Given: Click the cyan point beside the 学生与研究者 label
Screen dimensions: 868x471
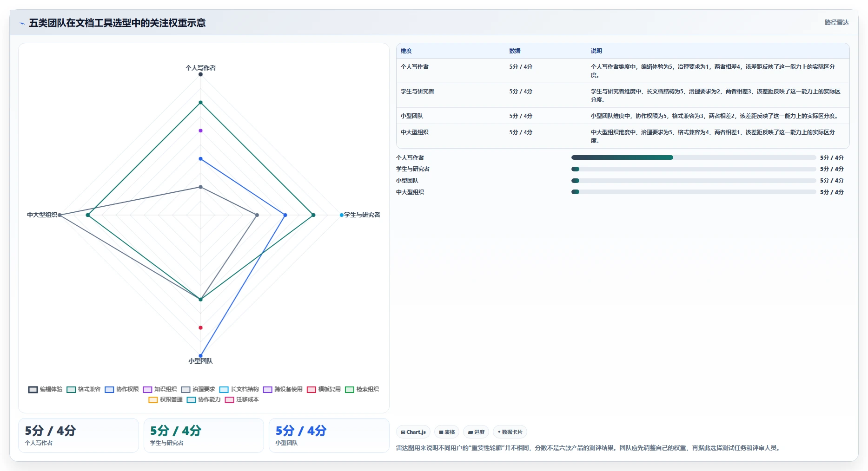Looking at the screenshot, I should pyautogui.click(x=341, y=215).
